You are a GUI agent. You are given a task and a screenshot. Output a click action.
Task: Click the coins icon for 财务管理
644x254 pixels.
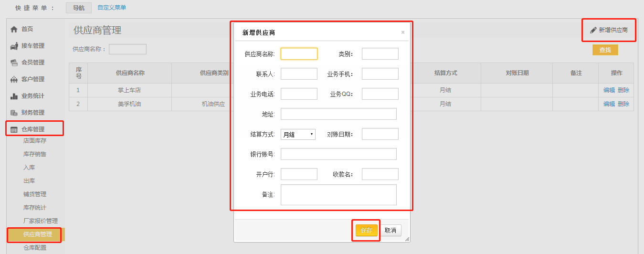tap(14, 113)
